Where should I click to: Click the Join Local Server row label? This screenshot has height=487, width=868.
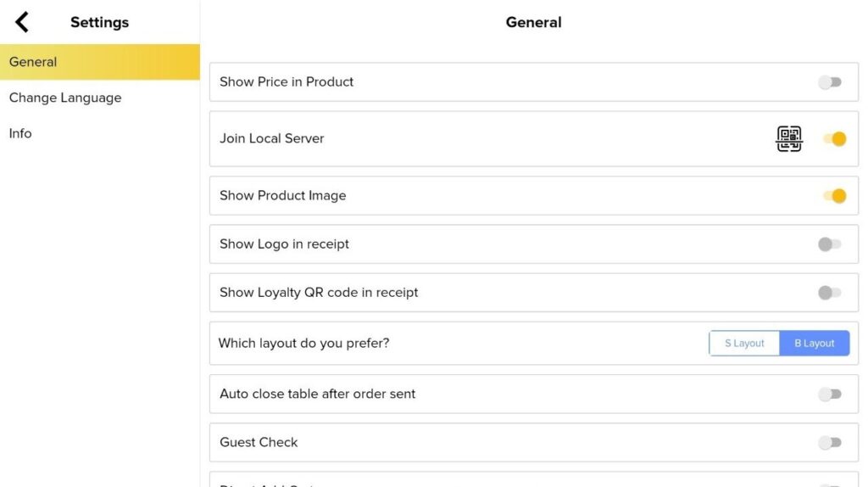click(x=272, y=138)
